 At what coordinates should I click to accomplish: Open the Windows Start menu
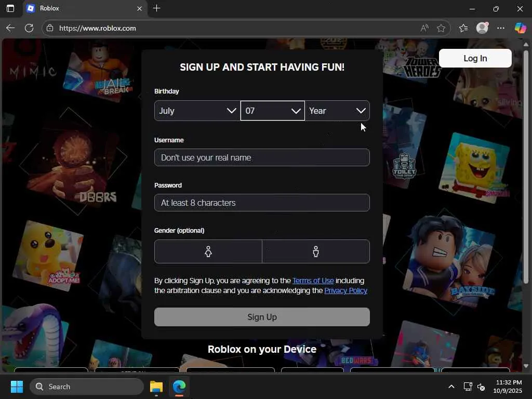tap(17, 387)
